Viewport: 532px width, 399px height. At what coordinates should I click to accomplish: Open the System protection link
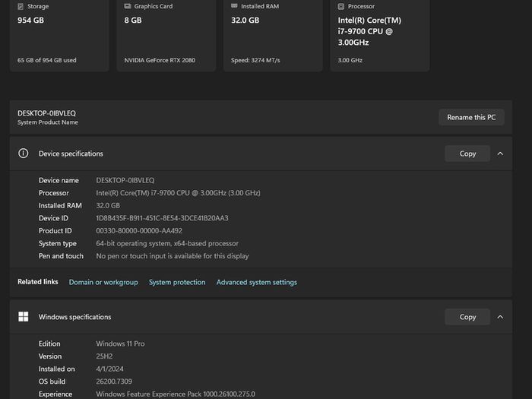[177, 282]
